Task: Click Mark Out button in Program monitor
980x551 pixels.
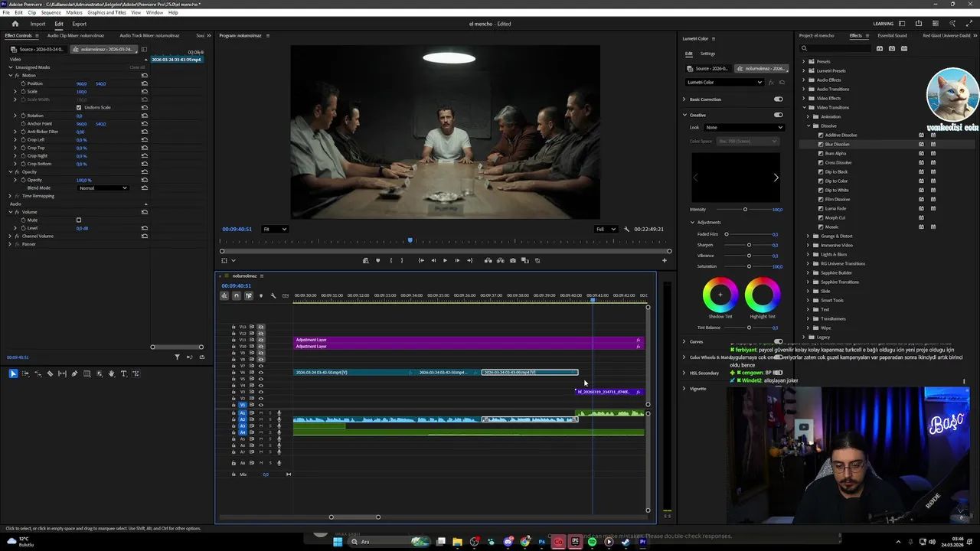Action: tap(401, 260)
